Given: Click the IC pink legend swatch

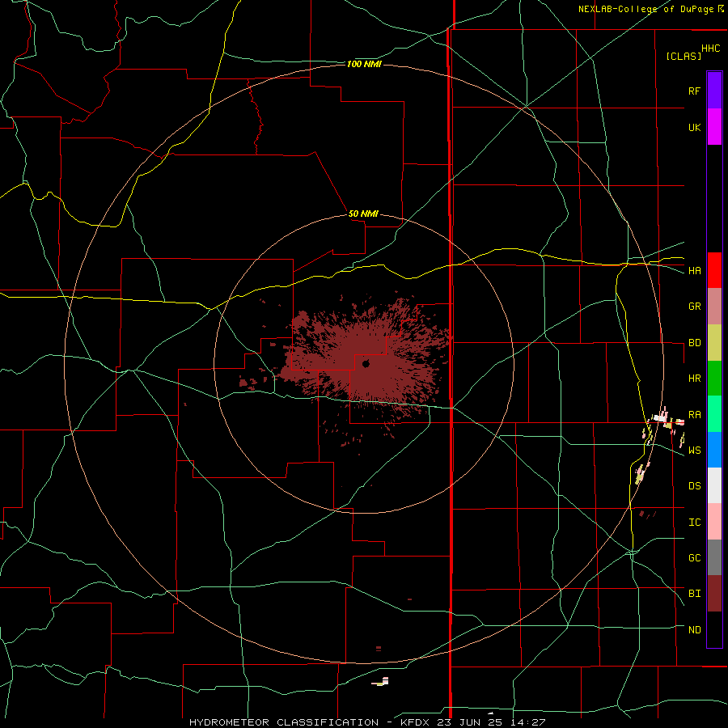Looking at the screenshot, I should [x=714, y=522].
